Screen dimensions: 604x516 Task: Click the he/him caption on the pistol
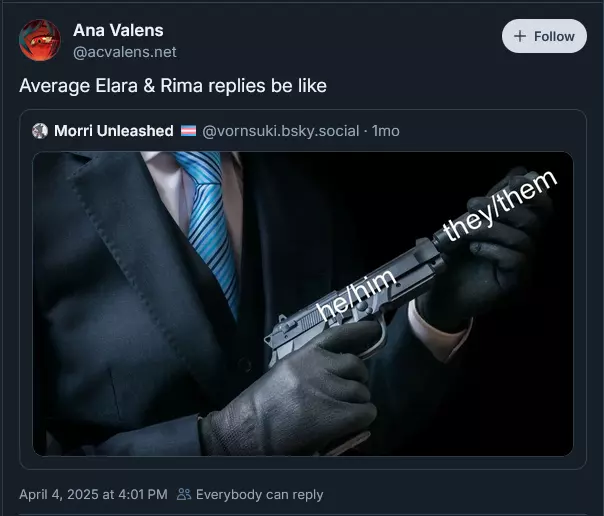pos(355,294)
